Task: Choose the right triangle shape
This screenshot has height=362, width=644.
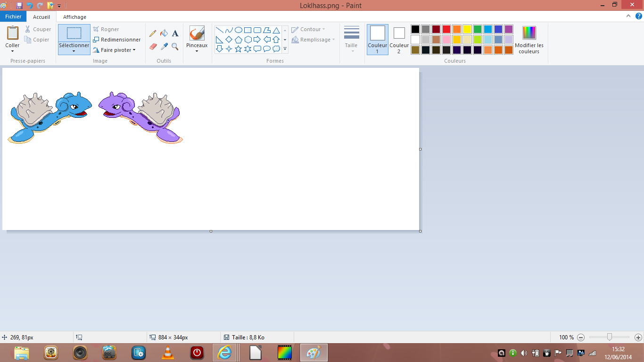Action: coord(220,40)
